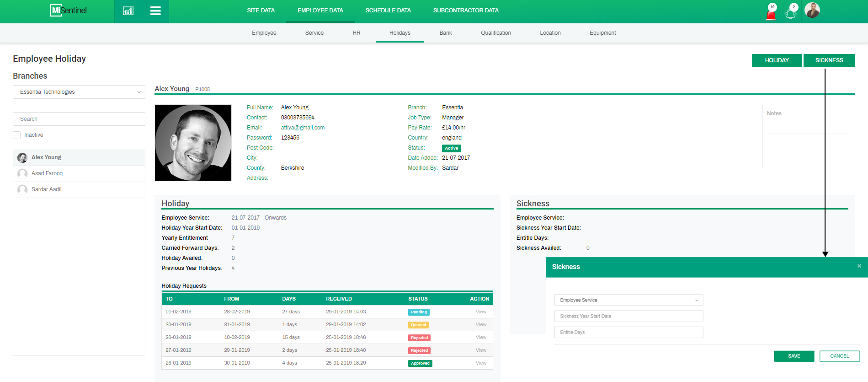The height and width of the screenshot is (382, 868).
Task: Go to SITE DATA menu
Action: click(261, 11)
